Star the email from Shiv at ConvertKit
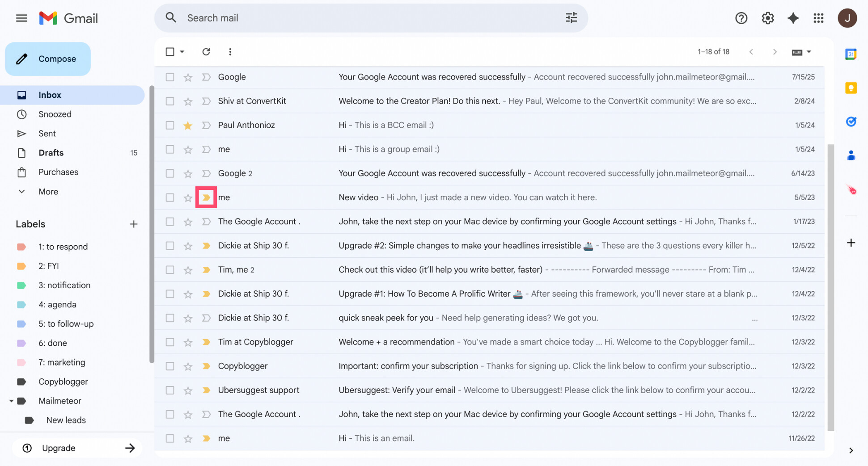The image size is (868, 466). click(x=188, y=101)
